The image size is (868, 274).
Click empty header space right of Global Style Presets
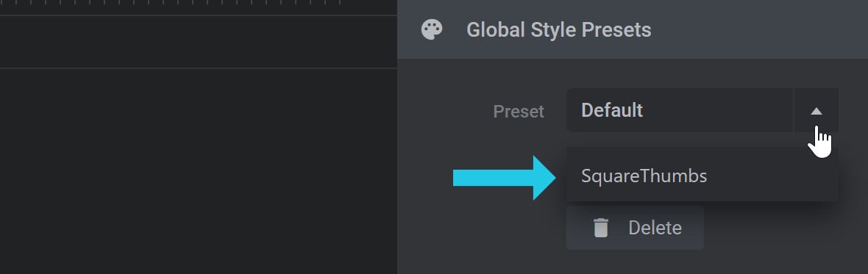pyautogui.click(x=758, y=29)
